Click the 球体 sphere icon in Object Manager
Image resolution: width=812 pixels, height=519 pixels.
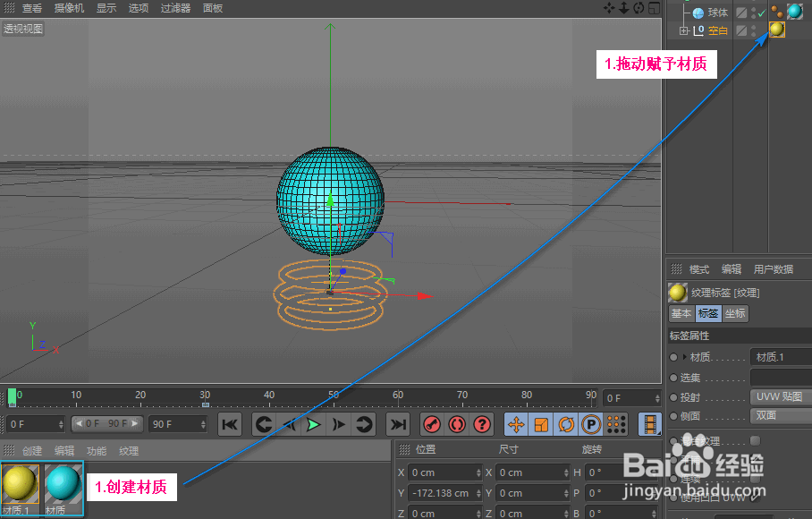click(698, 12)
